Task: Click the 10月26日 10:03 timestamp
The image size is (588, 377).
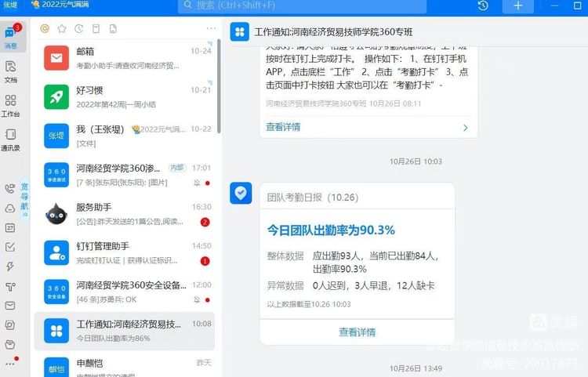Action: [x=416, y=161]
